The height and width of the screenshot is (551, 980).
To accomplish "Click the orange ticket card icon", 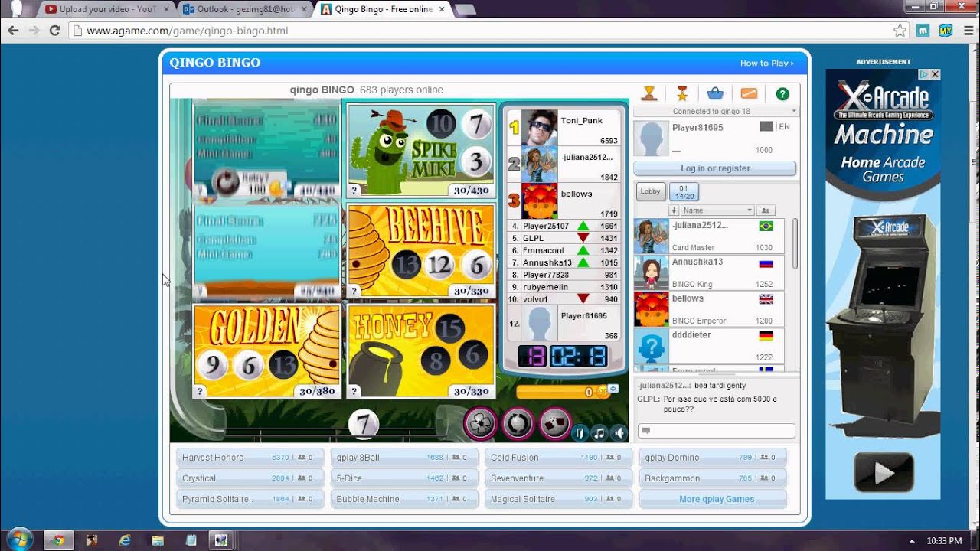I will (x=749, y=93).
